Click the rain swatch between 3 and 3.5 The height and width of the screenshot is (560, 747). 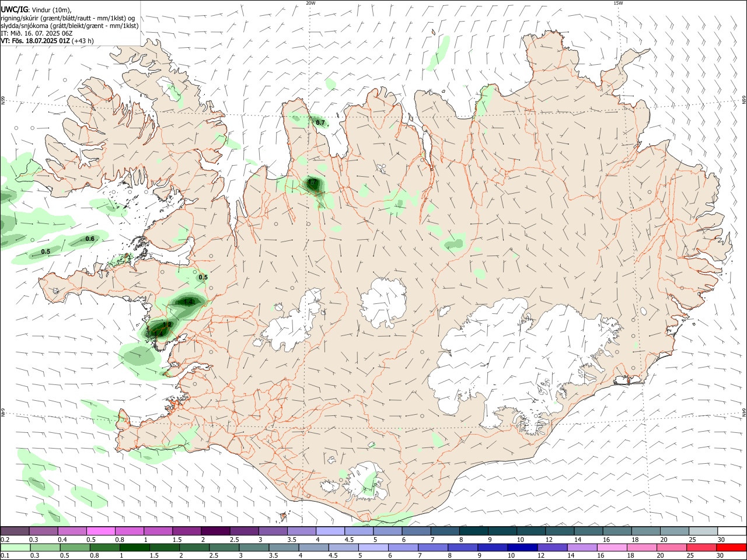[256, 548]
